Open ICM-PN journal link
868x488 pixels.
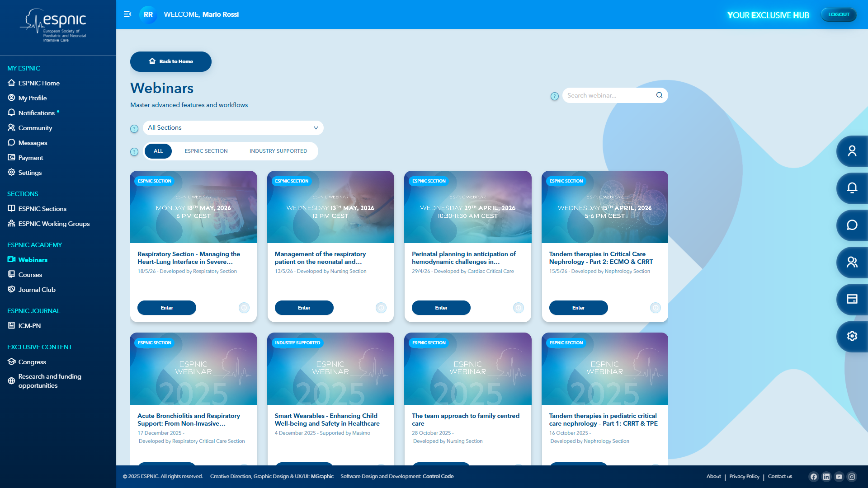24,326
